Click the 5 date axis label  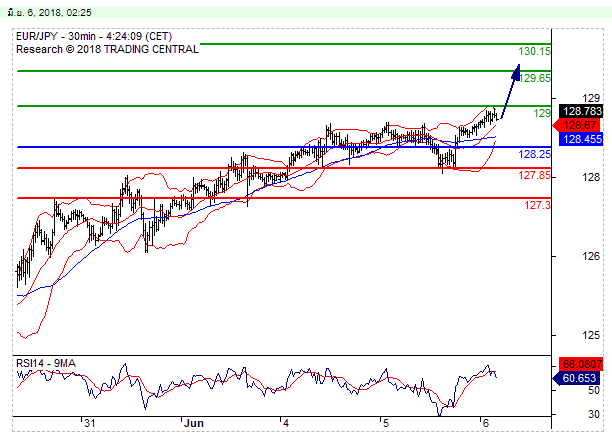click(x=386, y=423)
